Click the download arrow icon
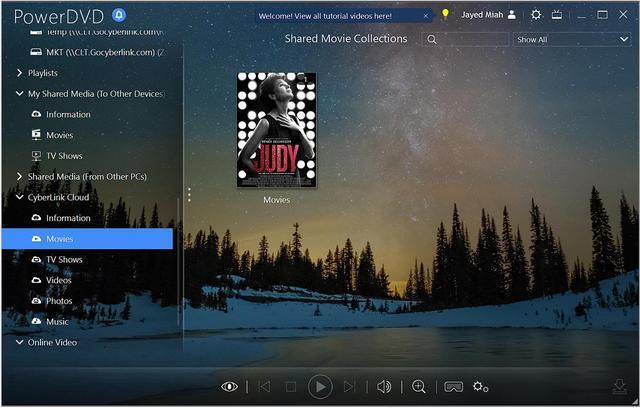This screenshot has height=408, width=640. click(619, 386)
